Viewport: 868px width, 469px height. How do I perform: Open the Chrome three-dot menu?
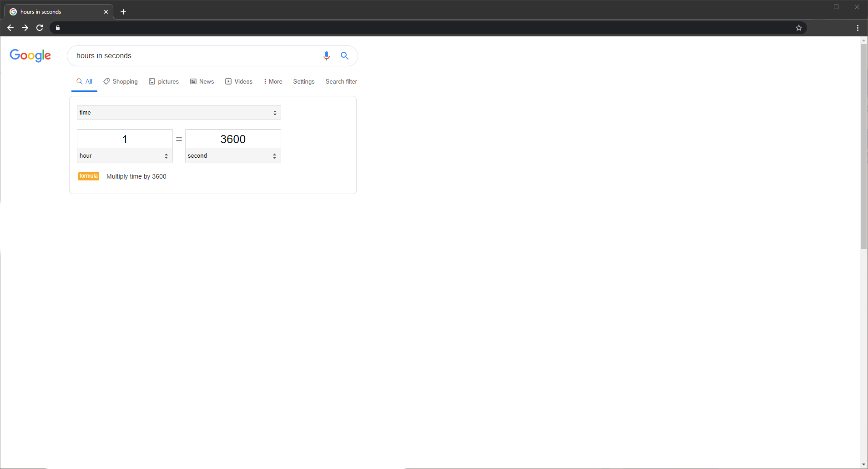[858, 28]
